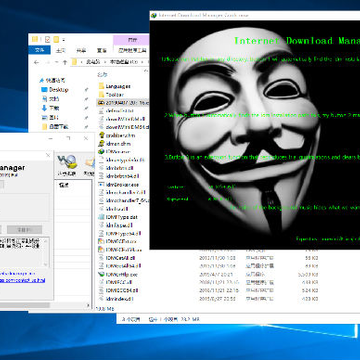Select 快速访问 in the navigation pane
360x360 pixels.
[x=55, y=80]
